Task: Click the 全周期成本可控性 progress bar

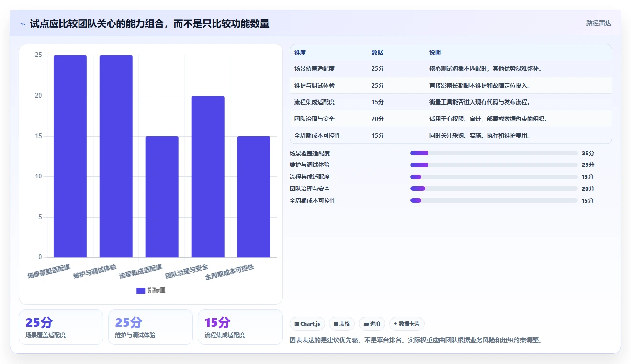Action: 494,201
